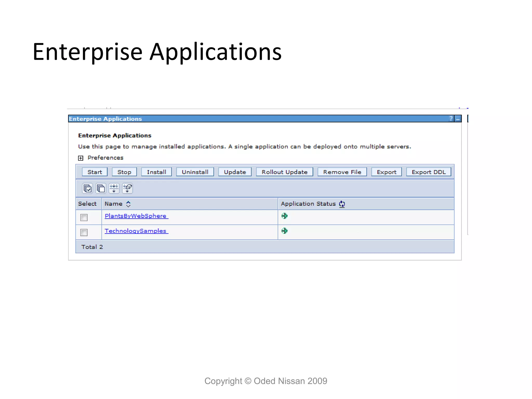Refresh Application Status icon
This screenshot has width=532, height=399.
pos(342,204)
